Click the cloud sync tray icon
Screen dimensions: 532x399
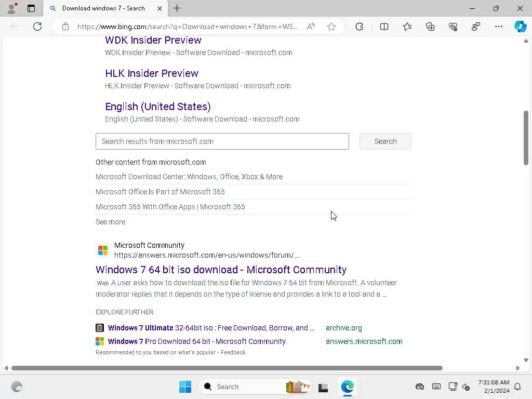tap(420, 387)
